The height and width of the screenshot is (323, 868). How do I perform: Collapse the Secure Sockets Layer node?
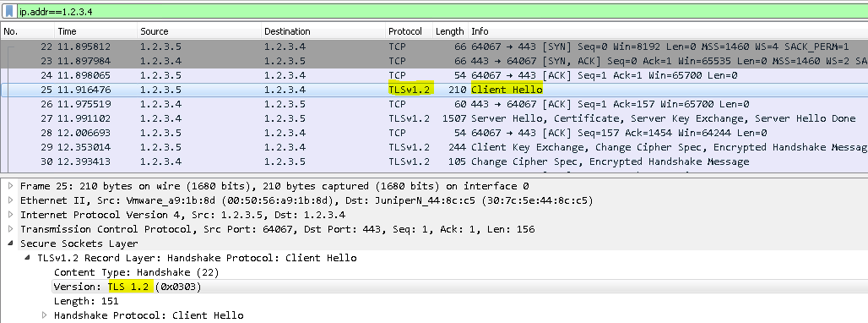(x=10, y=244)
